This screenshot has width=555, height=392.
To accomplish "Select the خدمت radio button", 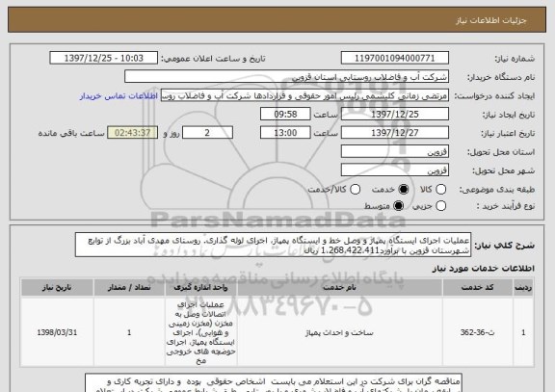I will point(404,190).
